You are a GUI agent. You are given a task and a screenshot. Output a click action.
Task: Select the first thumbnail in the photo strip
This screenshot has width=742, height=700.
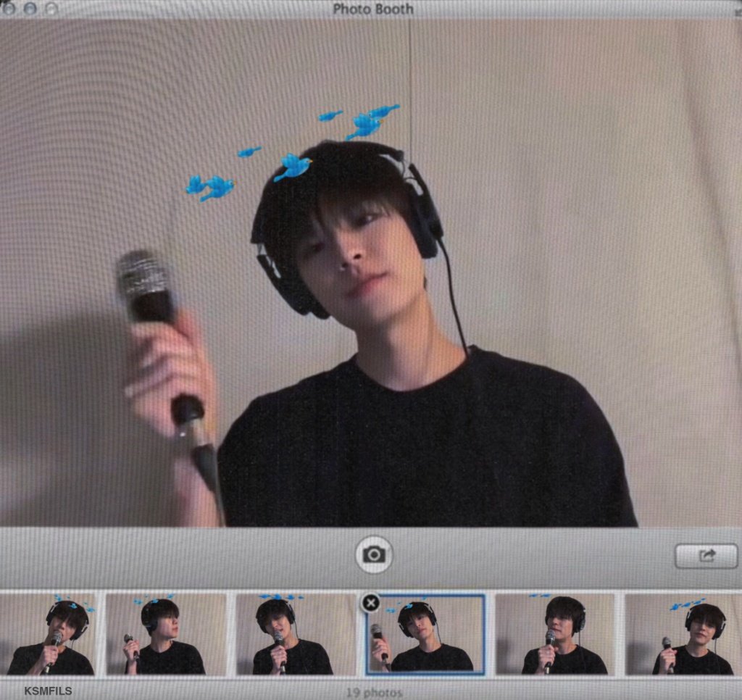(x=49, y=635)
